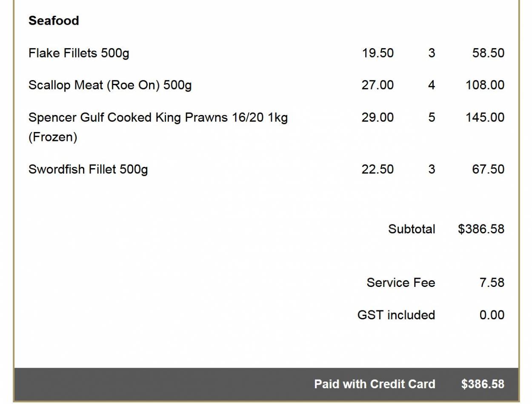
Task: Click the Seafood category heading
Action: tap(54, 21)
